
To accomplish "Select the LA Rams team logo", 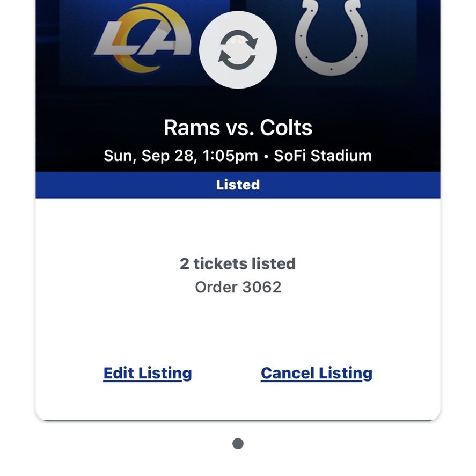I will [143, 38].
